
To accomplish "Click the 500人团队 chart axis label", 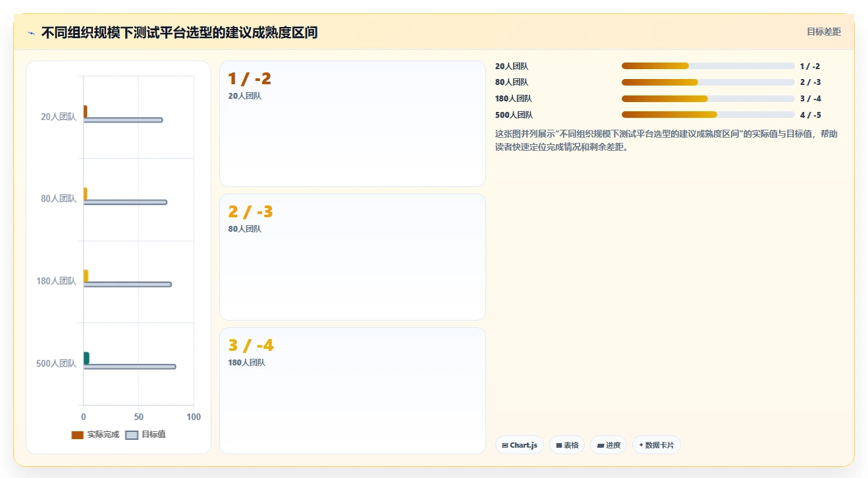I will [x=56, y=363].
